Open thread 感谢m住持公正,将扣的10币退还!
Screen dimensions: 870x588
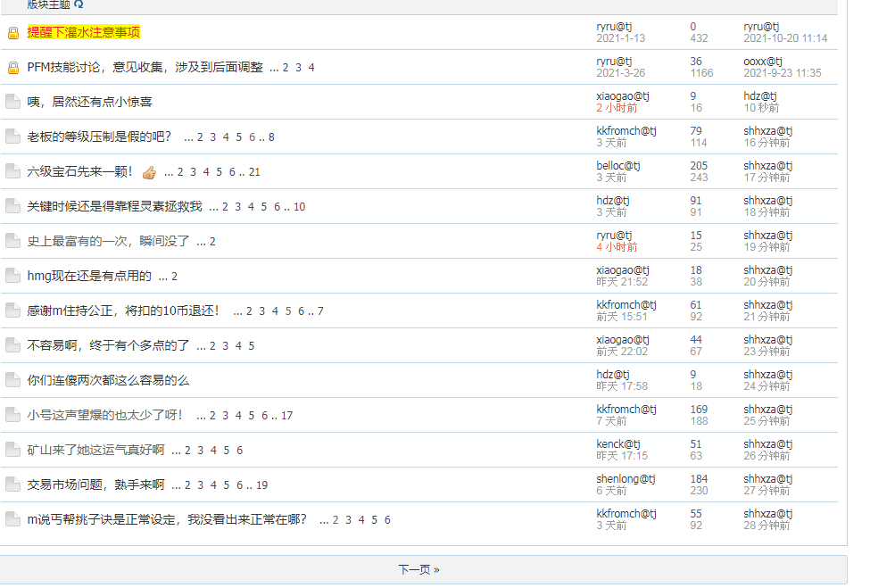coord(123,311)
